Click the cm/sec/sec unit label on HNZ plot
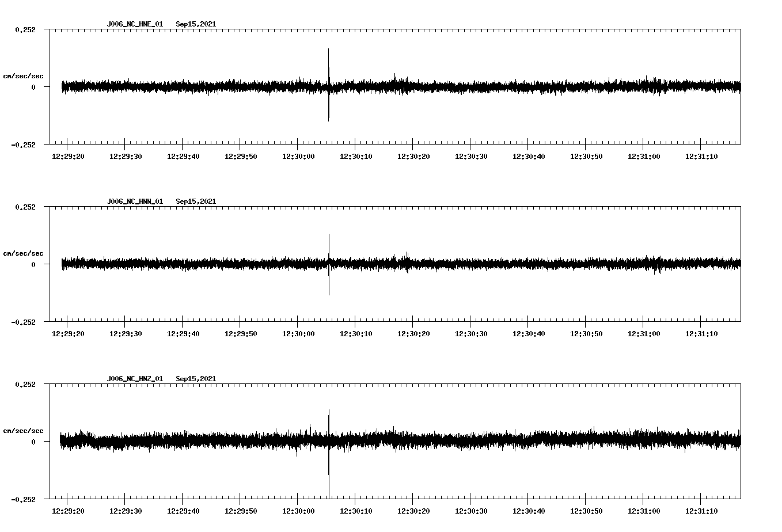Screen dimensions: 782x532 coord(23,431)
